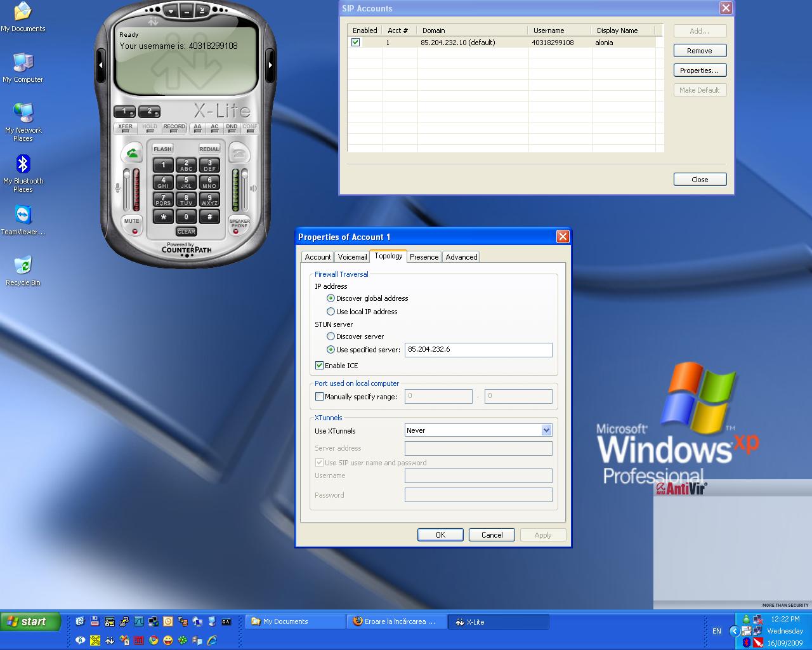Toggle Enable ICE checkbox
The height and width of the screenshot is (650, 812).
pos(319,366)
